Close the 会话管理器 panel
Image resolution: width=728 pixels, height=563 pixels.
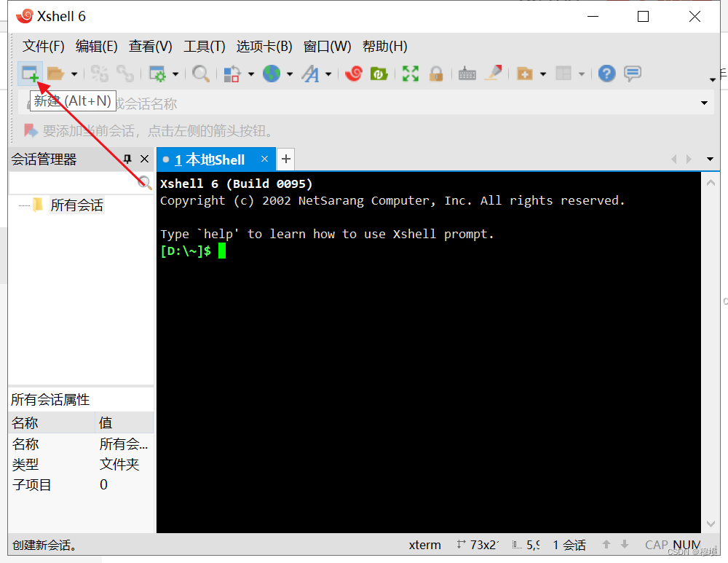144,160
